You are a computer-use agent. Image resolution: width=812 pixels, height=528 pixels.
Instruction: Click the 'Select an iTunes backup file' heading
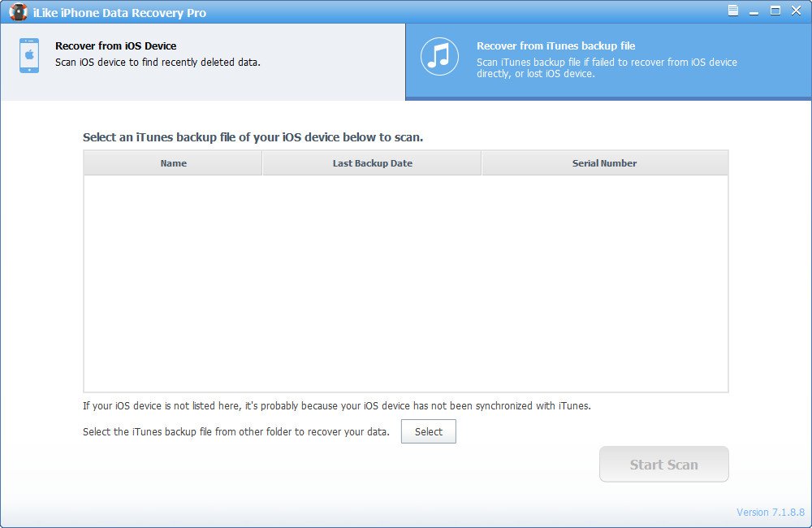point(253,137)
